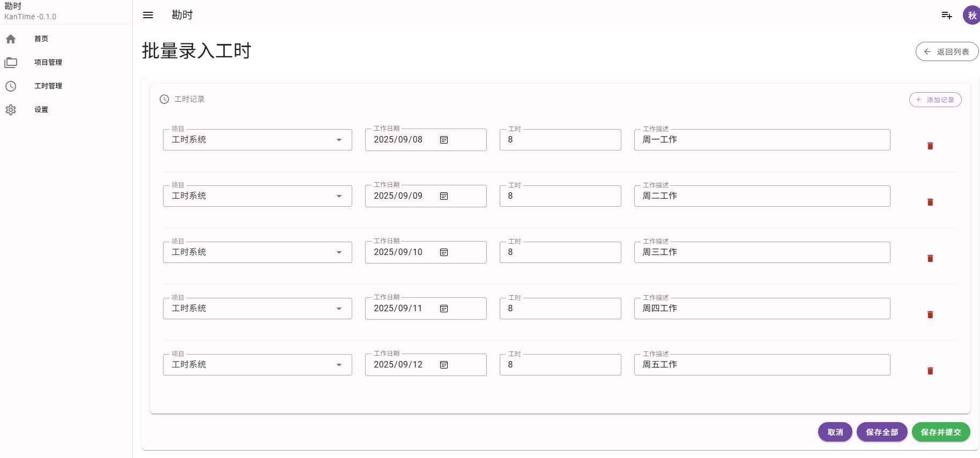Click the 设置 gear icon in sidebar
Image resolution: width=980 pixels, height=458 pixels.
pos(11,109)
